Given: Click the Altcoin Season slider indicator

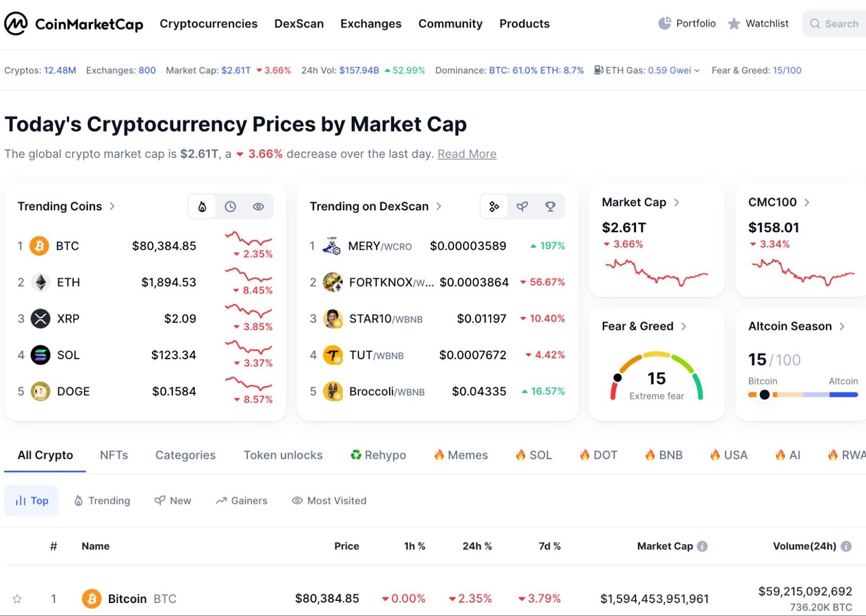Looking at the screenshot, I should (x=765, y=395).
